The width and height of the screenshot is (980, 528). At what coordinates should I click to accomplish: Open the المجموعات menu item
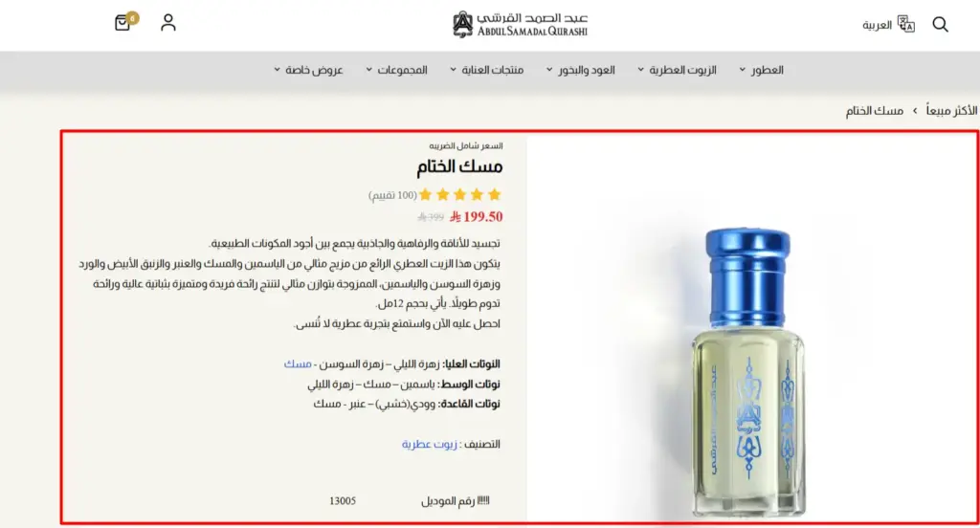(x=397, y=70)
